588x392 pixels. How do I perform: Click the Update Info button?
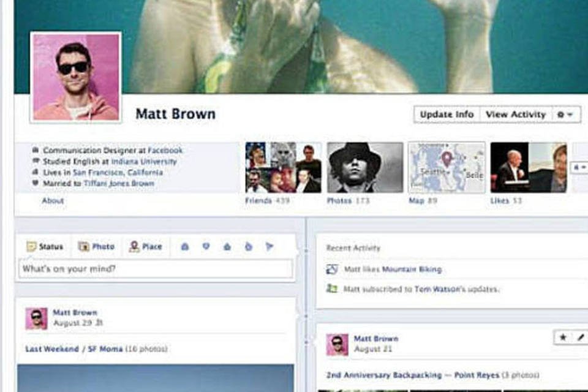[x=447, y=115]
